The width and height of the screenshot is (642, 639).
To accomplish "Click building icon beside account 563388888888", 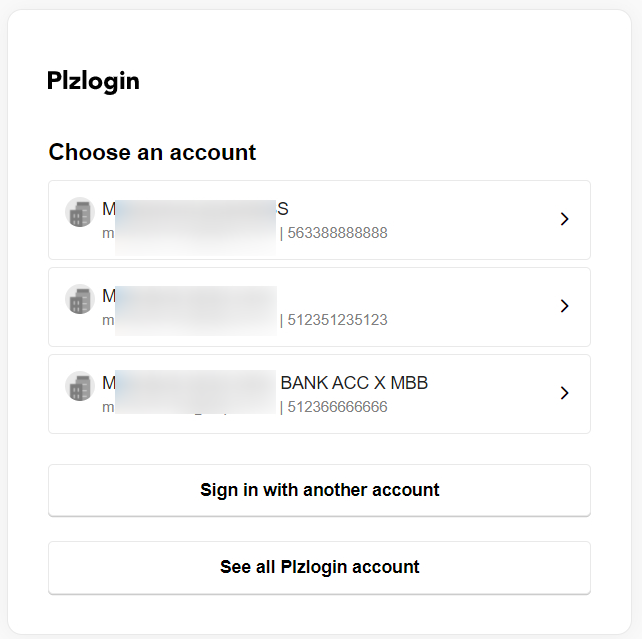I will [x=80, y=212].
